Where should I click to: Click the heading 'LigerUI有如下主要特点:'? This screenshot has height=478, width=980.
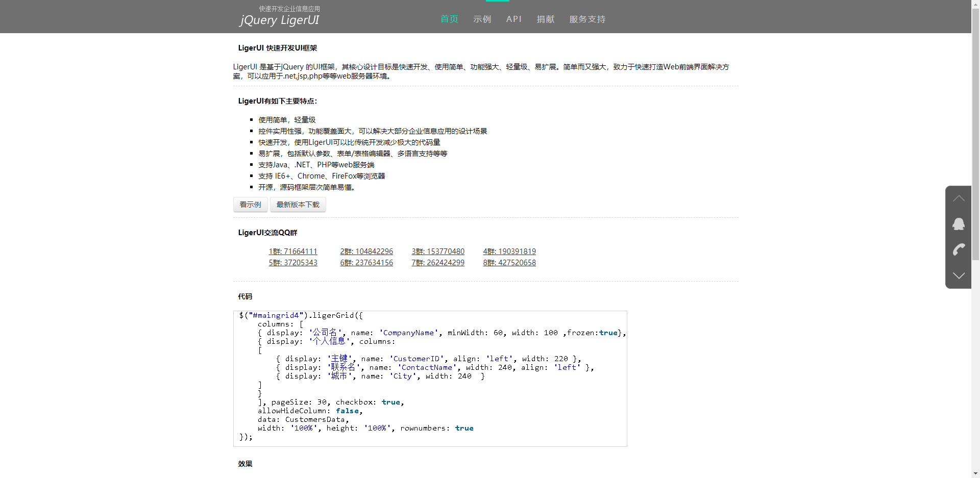(278, 101)
